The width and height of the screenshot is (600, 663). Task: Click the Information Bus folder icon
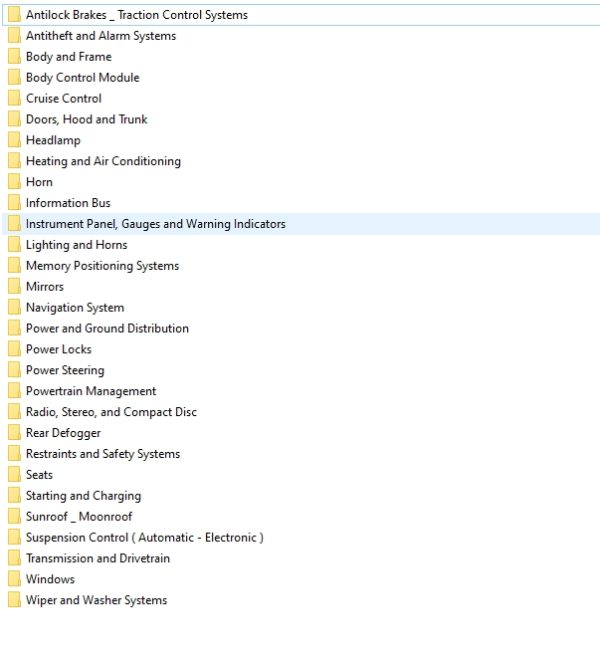pos(14,203)
